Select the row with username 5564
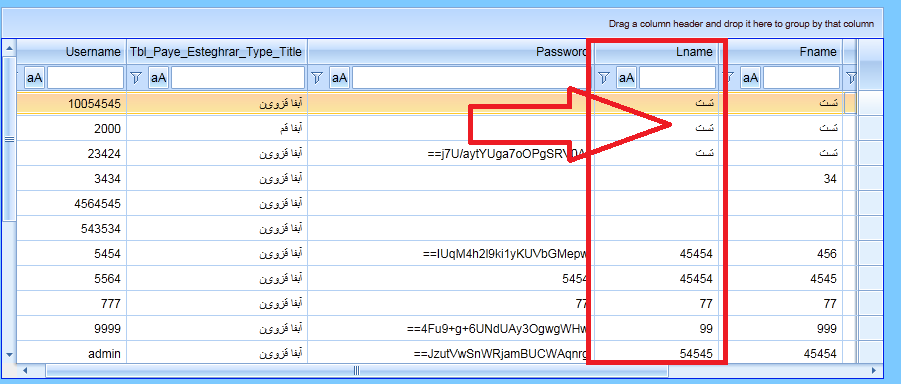Viewport: 901px width, 384px height. pos(437,279)
